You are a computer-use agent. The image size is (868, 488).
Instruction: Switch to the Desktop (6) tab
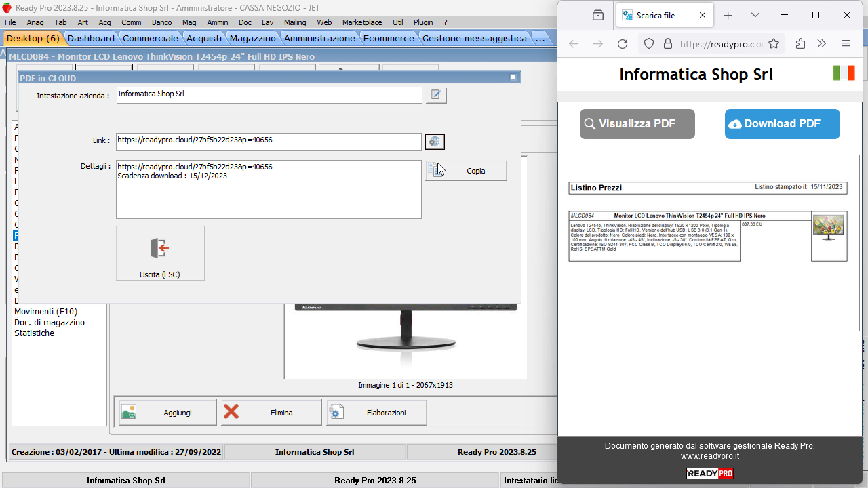pos(33,39)
